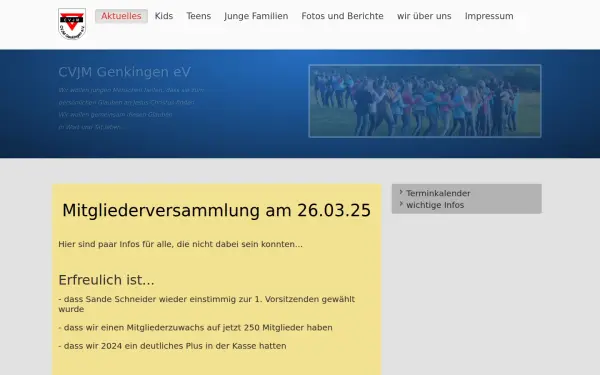Click the CVJM Genkingen logo
The image size is (600, 375).
click(72, 24)
